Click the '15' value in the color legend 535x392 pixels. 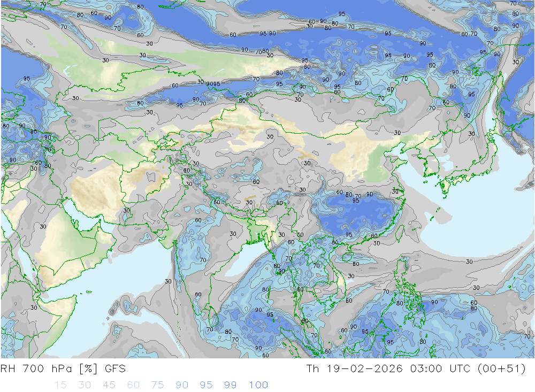point(60,385)
